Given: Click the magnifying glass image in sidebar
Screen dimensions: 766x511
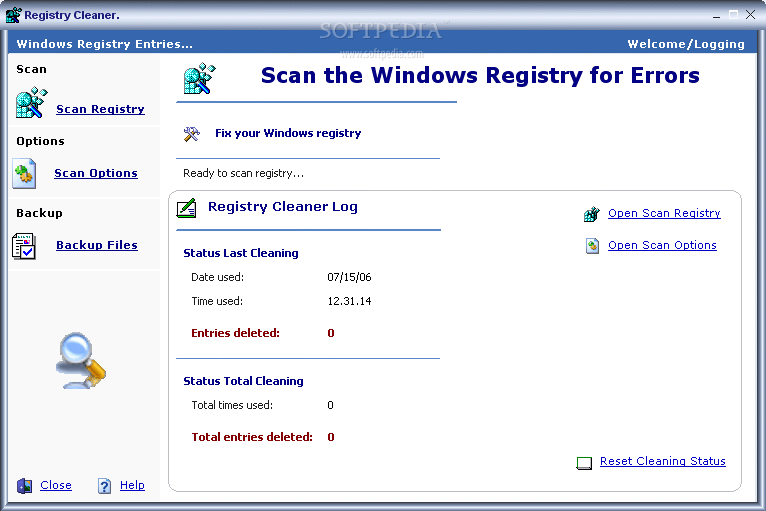Looking at the screenshot, I should tap(81, 361).
